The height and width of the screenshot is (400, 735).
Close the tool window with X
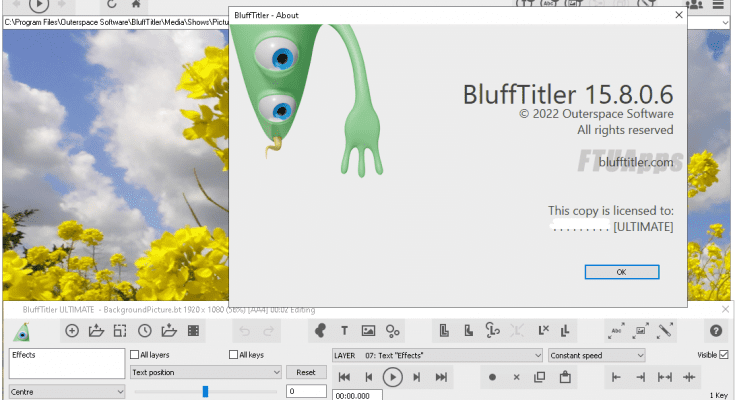point(725,309)
